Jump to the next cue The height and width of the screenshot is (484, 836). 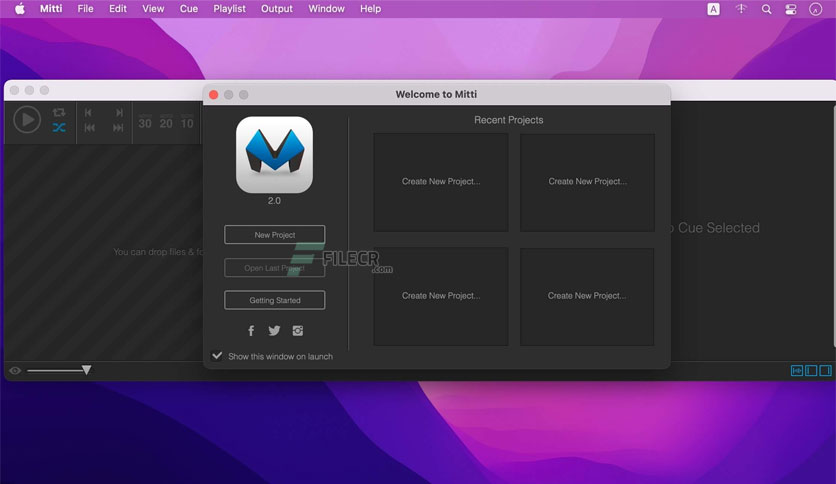119,112
